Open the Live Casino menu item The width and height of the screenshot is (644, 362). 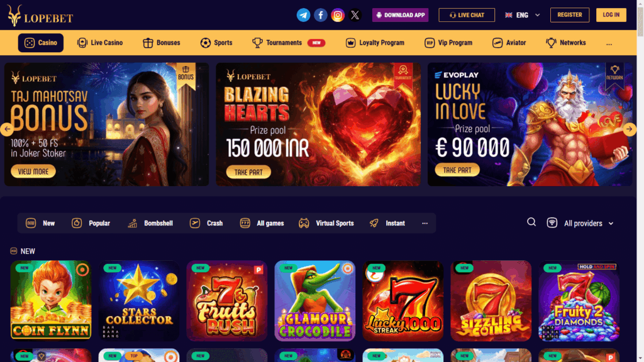[100, 43]
